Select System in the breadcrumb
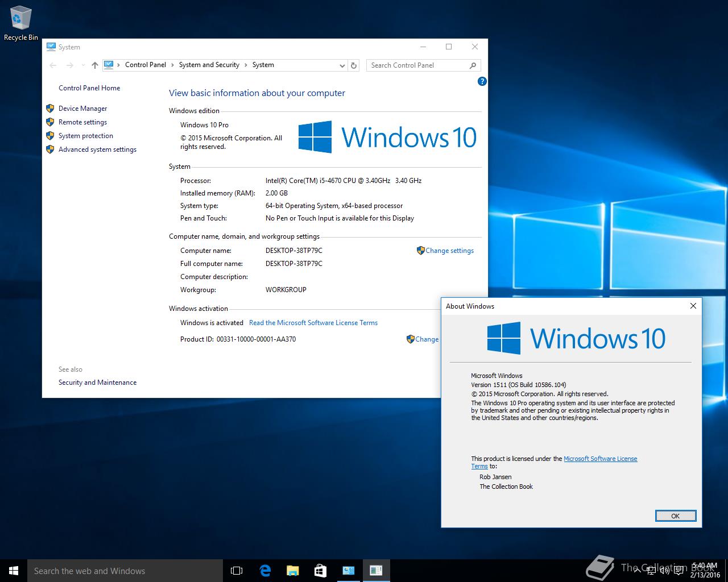 pos(263,65)
